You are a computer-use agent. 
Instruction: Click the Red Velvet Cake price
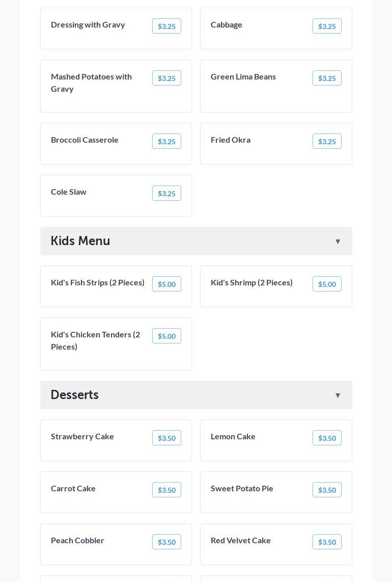coord(327,542)
